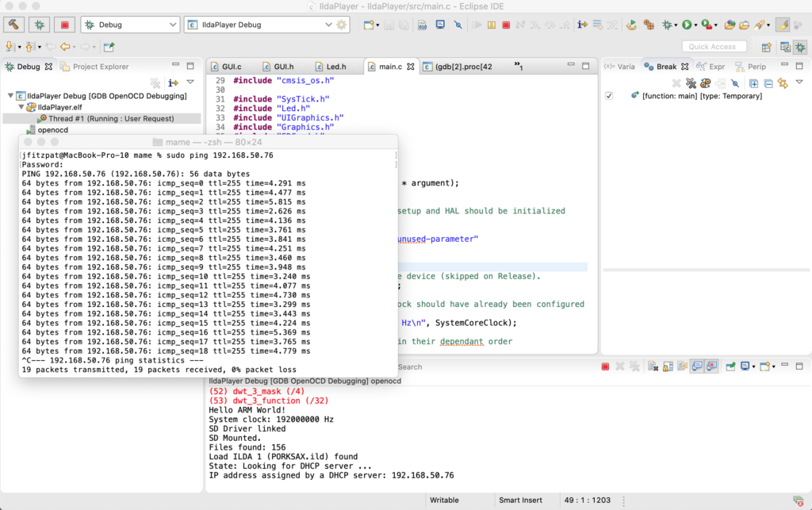Uncheck the function main temporary breakpoint
Screen dimensions: 812x510
[x=609, y=96]
